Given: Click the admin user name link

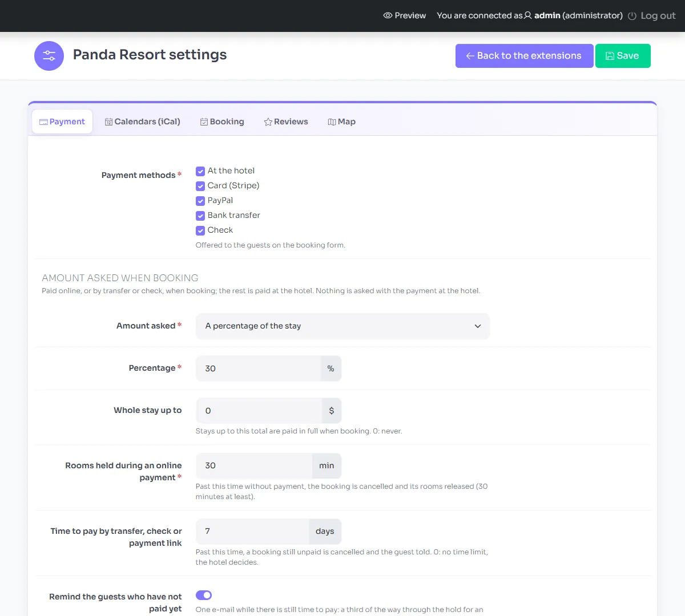Looking at the screenshot, I should pyautogui.click(x=547, y=15).
